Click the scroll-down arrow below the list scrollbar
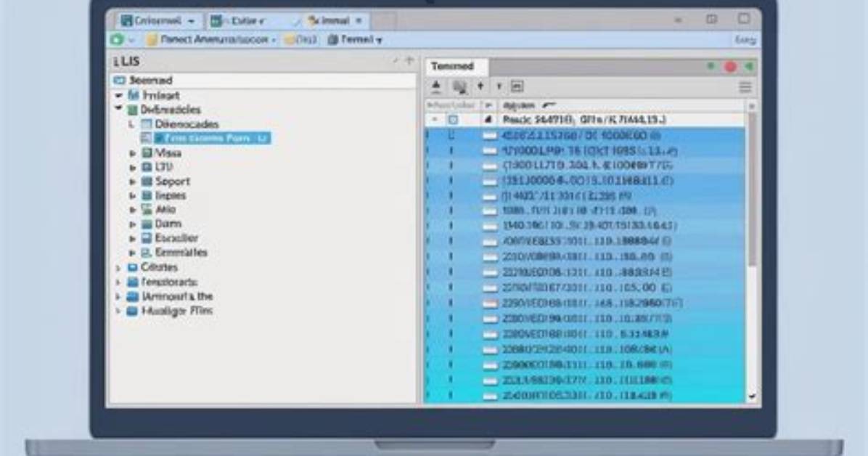The height and width of the screenshot is (456, 868). click(752, 396)
